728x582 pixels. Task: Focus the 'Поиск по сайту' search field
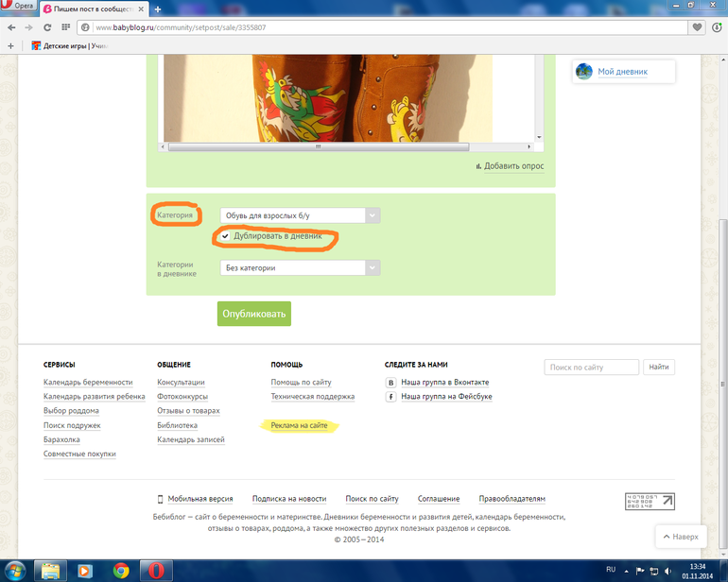pyautogui.click(x=592, y=368)
